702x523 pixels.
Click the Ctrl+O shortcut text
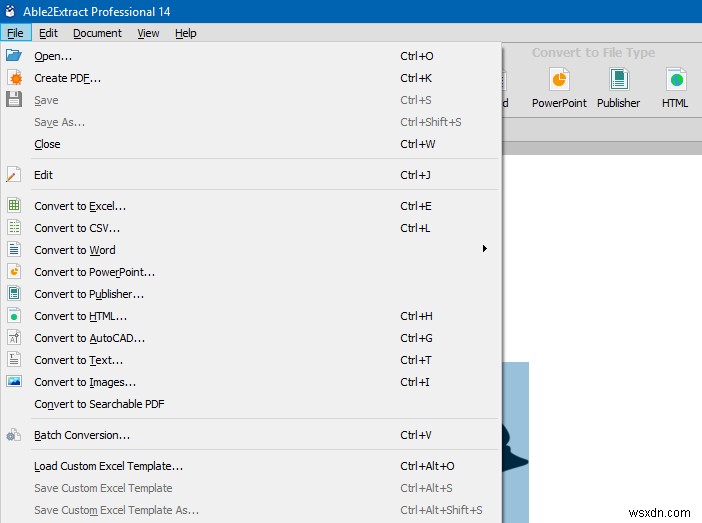click(417, 56)
